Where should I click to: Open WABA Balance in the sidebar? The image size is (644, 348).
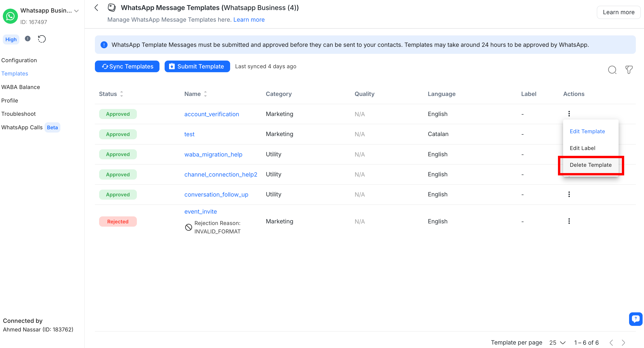point(21,87)
